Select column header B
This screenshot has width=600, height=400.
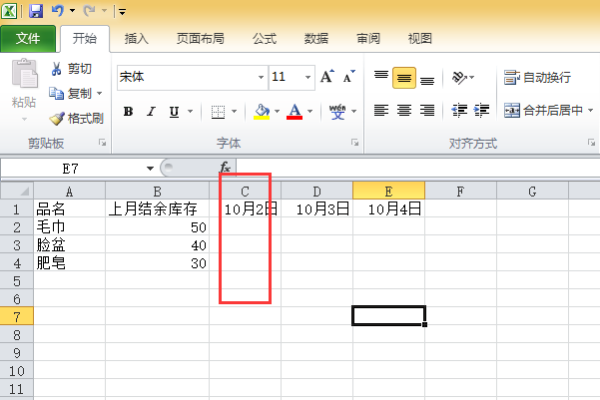(157, 191)
